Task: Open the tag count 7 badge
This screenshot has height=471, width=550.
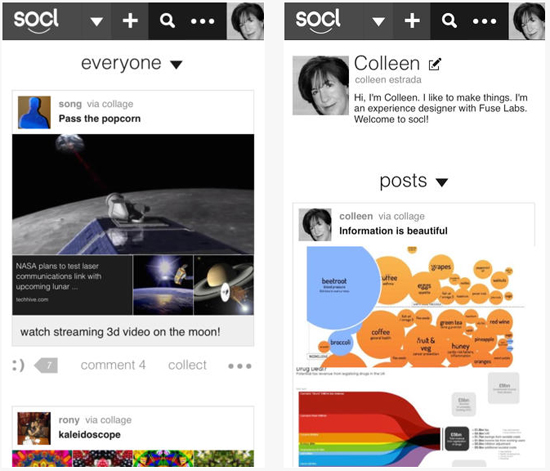Action: [46, 365]
